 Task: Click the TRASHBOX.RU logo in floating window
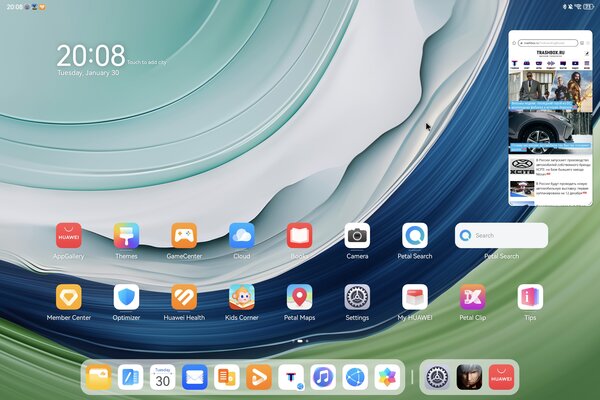click(x=550, y=52)
